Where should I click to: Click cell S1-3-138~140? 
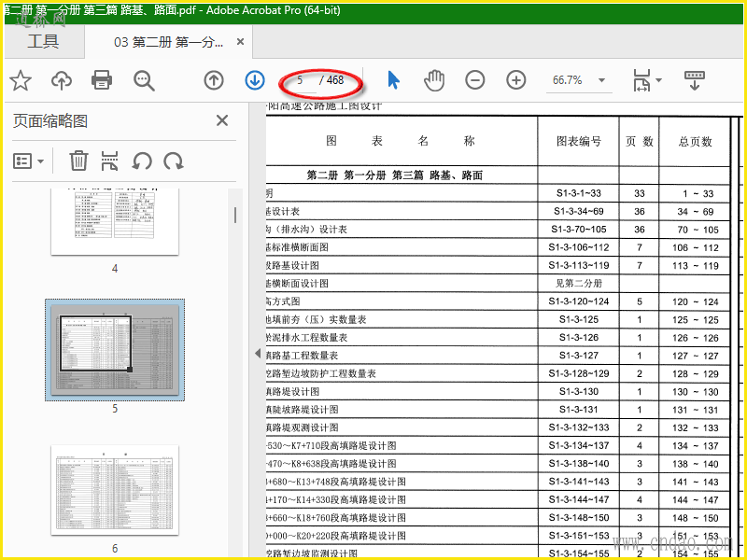pos(579,464)
